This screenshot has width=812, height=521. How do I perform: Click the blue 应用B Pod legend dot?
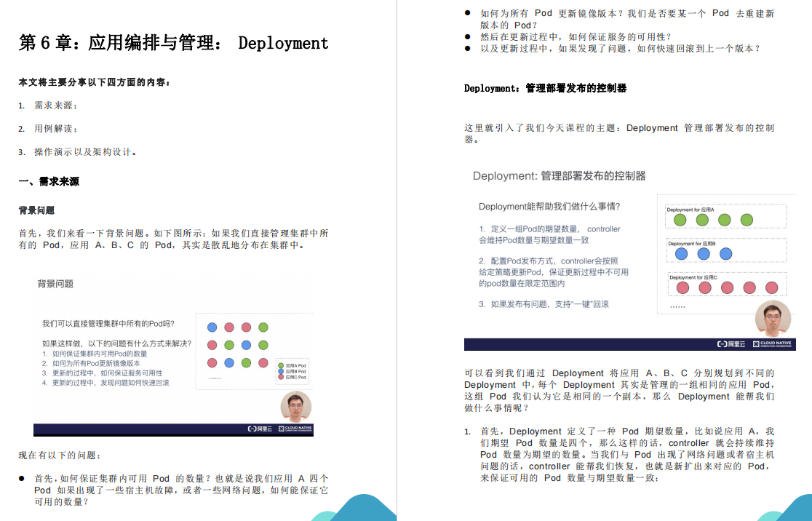(281, 371)
